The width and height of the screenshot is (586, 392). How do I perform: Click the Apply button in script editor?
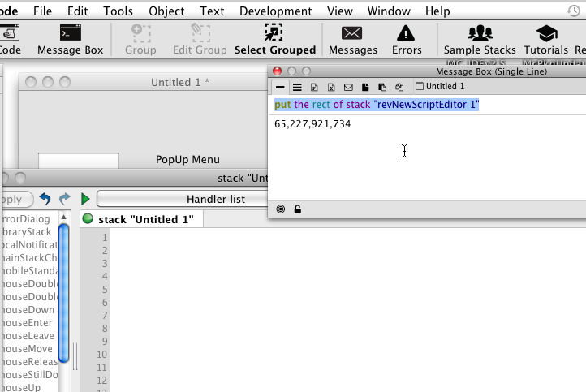pos(15,199)
